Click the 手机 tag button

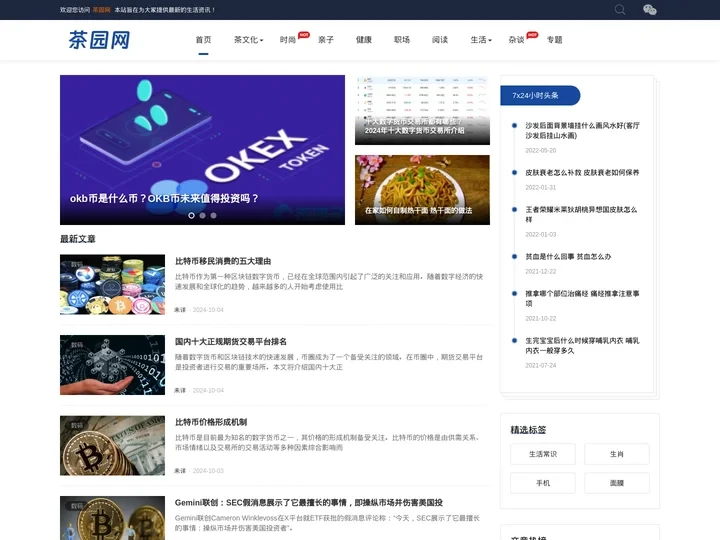click(x=543, y=483)
